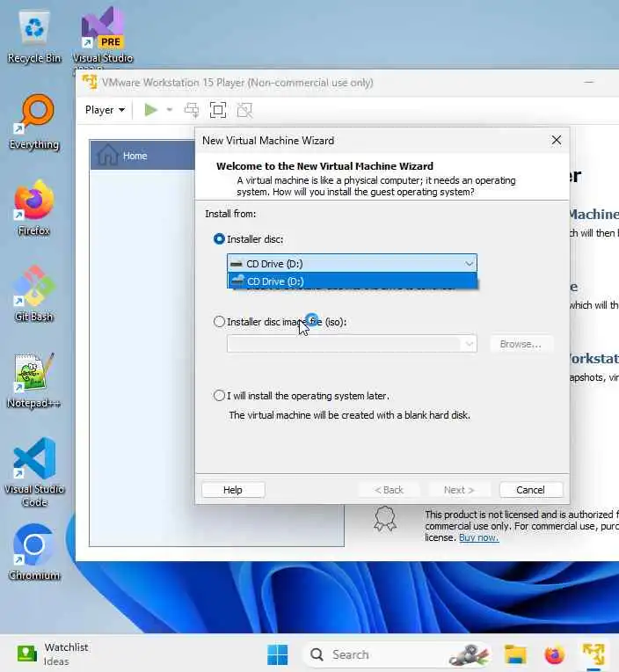The image size is (619, 672).
Task: Open the Watchlist Ideas widget
Action: pos(52,654)
